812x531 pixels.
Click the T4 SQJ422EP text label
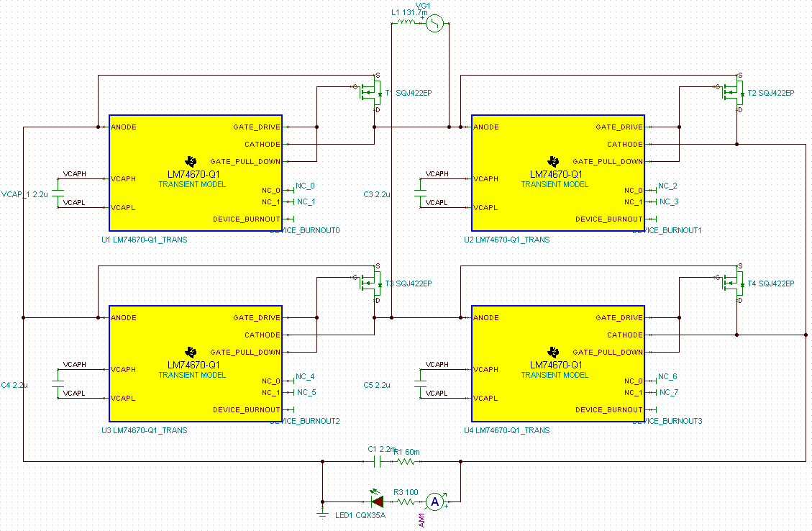771,284
